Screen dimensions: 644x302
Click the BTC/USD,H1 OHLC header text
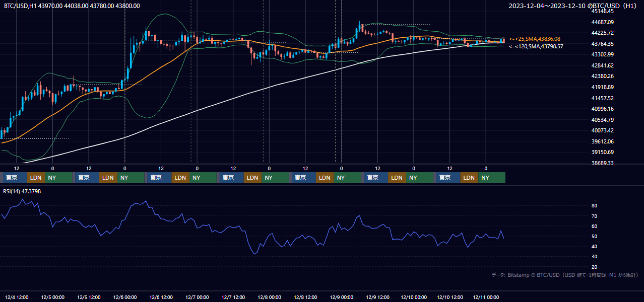tap(72, 6)
